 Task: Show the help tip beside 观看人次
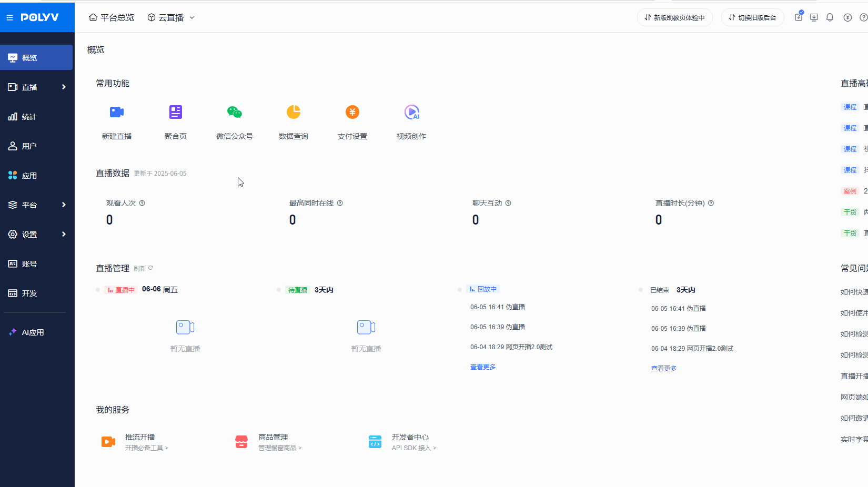142,203
